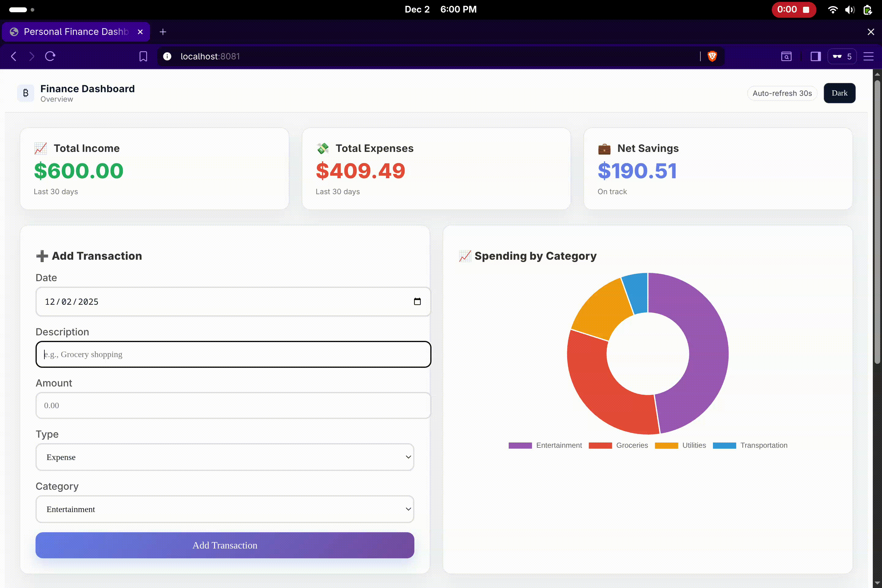Screen dimensions: 882x588
Task: Click the chart icon beside Total Income
Action: (x=41, y=149)
